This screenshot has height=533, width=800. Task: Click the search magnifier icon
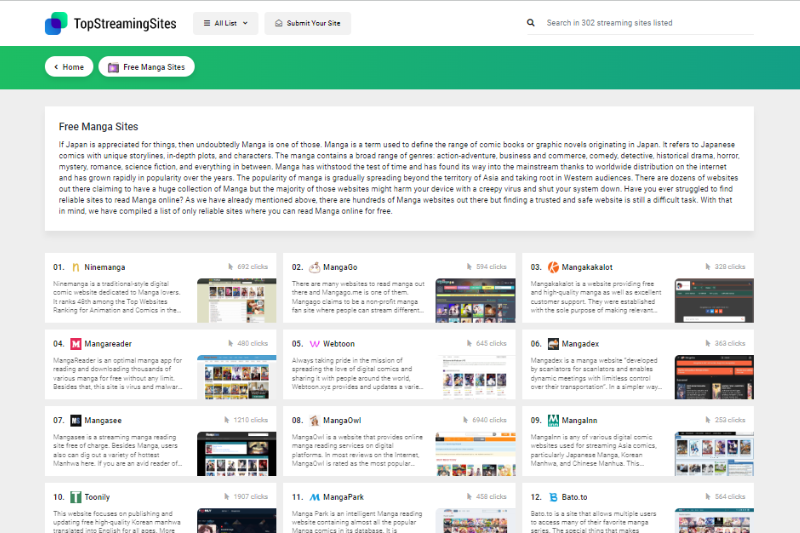tap(531, 23)
